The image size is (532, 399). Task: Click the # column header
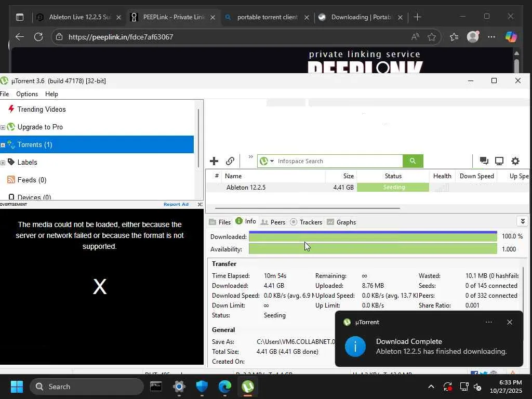coord(217,176)
